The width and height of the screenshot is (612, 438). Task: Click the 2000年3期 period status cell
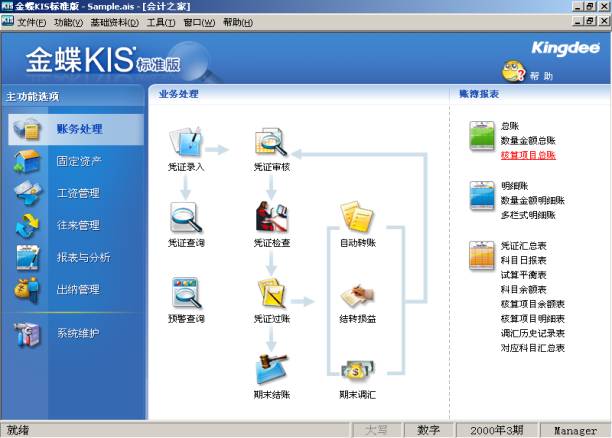click(496, 430)
